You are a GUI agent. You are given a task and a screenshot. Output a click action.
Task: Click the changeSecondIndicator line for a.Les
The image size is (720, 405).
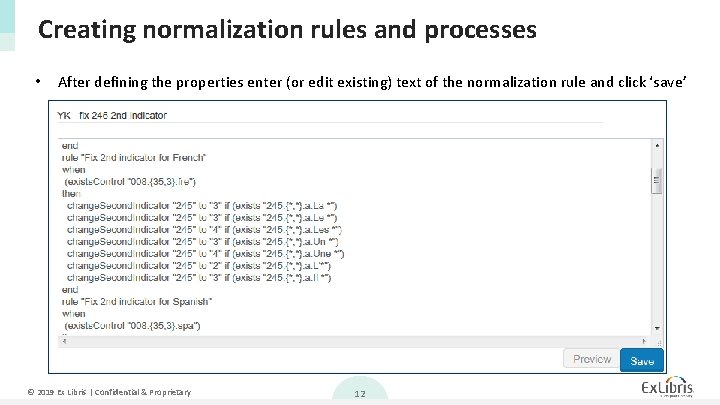tap(204, 230)
